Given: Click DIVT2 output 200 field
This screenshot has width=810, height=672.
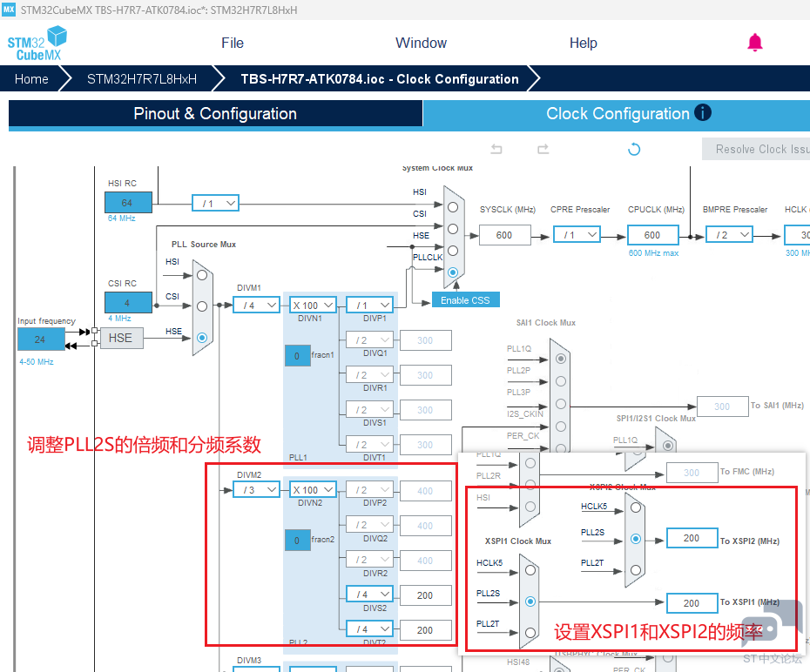Looking at the screenshot, I should click(426, 630).
